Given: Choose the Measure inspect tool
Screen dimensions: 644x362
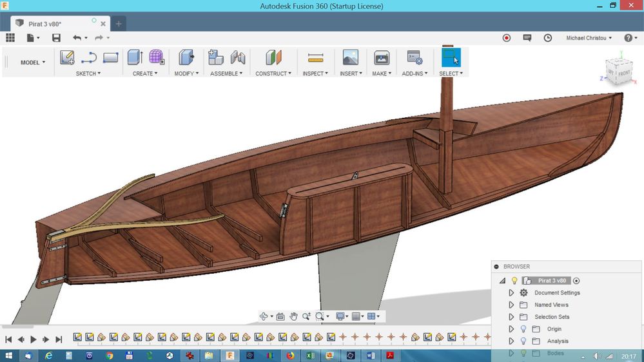Looking at the screenshot, I should click(x=315, y=58).
